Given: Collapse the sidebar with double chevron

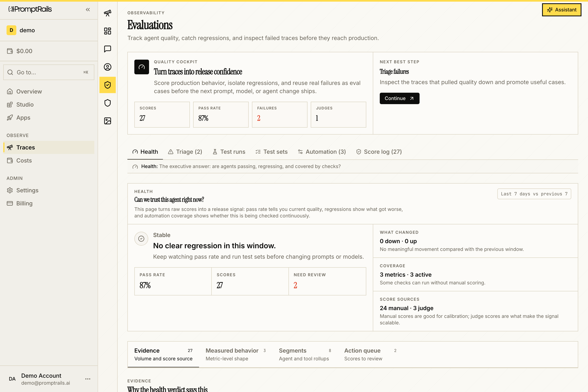Looking at the screenshot, I should (x=88, y=10).
